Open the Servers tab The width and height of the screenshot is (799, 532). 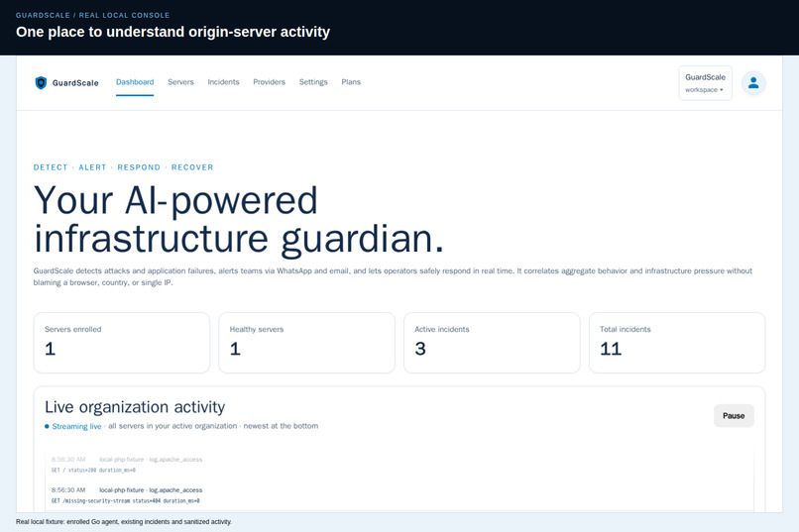coord(180,82)
